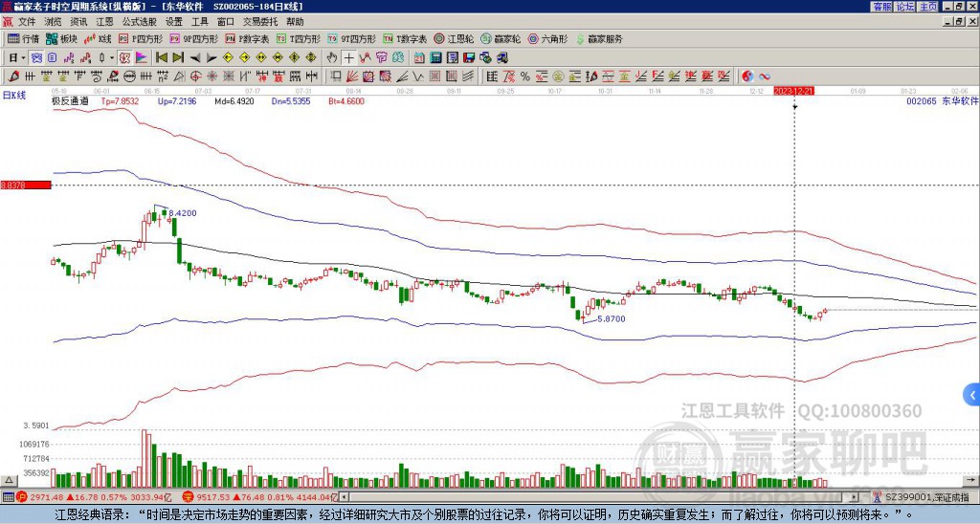Open the 六角形 hexagon tool
Image resolution: width=980 pixels, height=524 pixels.
click(x=548, y=38)
